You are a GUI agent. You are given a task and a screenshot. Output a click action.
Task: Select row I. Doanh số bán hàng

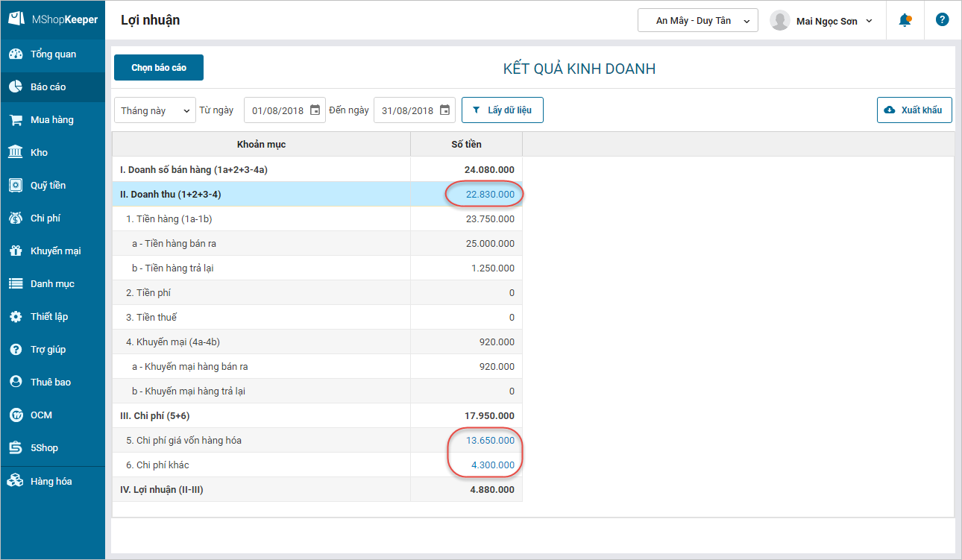point(318,170)
